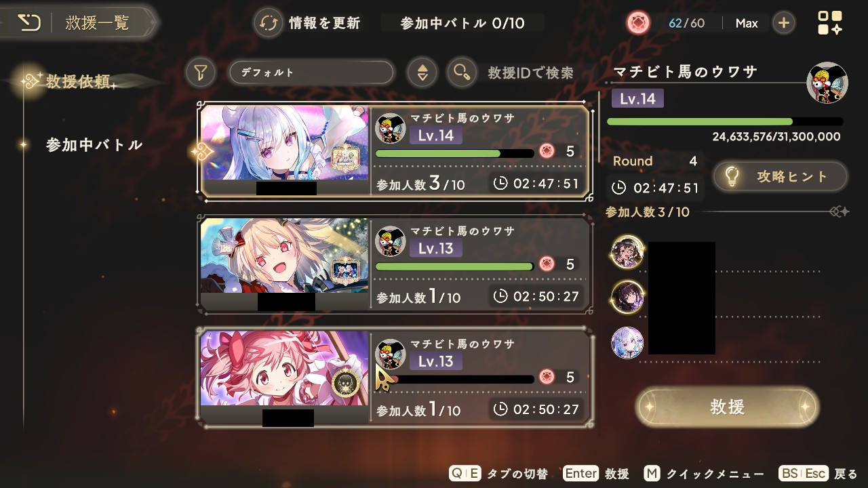Click the 救援 rescue button

(728, 407)
